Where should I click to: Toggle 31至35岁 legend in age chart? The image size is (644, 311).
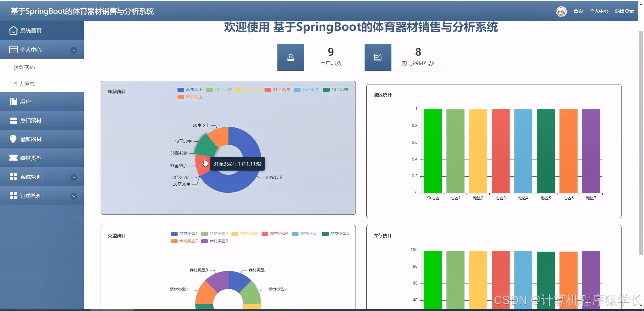click(x=277, y=89)
